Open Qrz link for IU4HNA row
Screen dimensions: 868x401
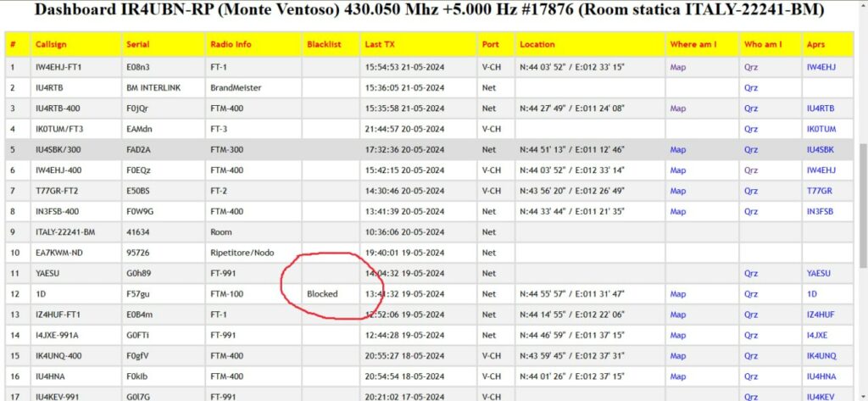click(x=751, y=376)
